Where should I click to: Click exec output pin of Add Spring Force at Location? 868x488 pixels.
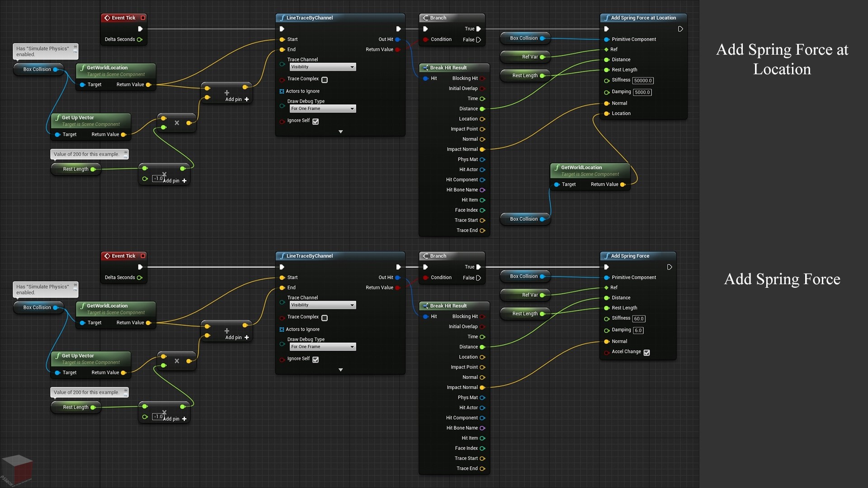pyautogui.click(x=680, y=29)
